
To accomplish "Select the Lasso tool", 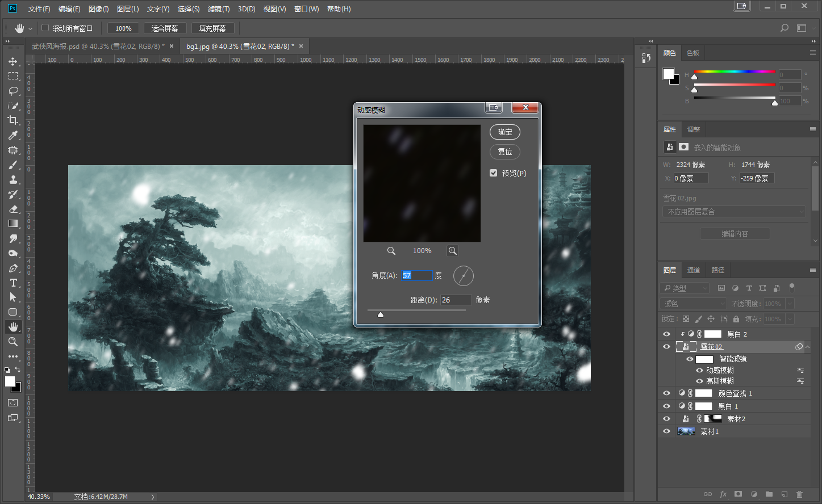I will 13,91.
